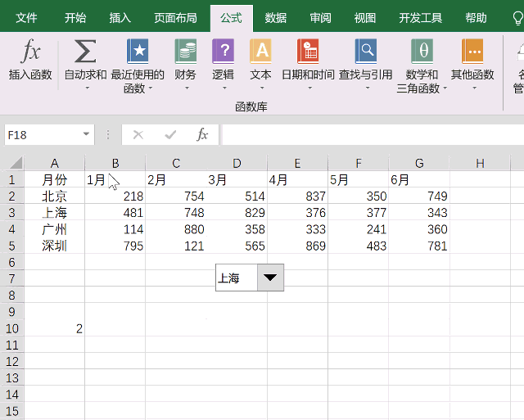The image size is (524, 420).
Task: Select column H header
Action: click(481, 163)
